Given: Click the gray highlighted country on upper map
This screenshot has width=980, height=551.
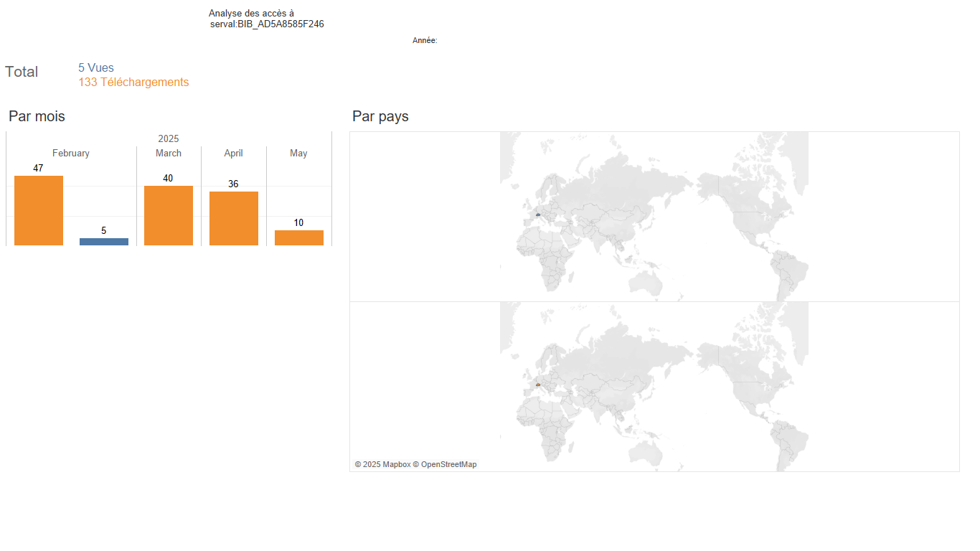Looking at the screenshot, I should coord(537,215).
